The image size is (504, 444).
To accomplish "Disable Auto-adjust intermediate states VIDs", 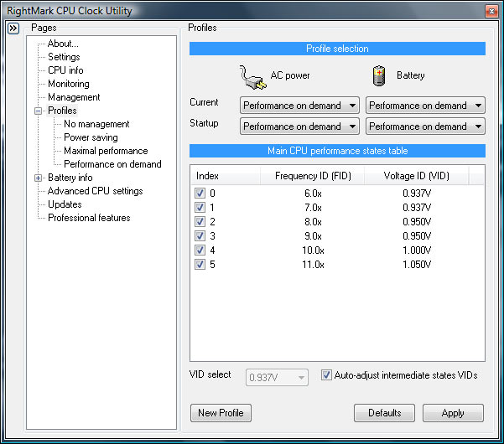I will tap(326, 375).
